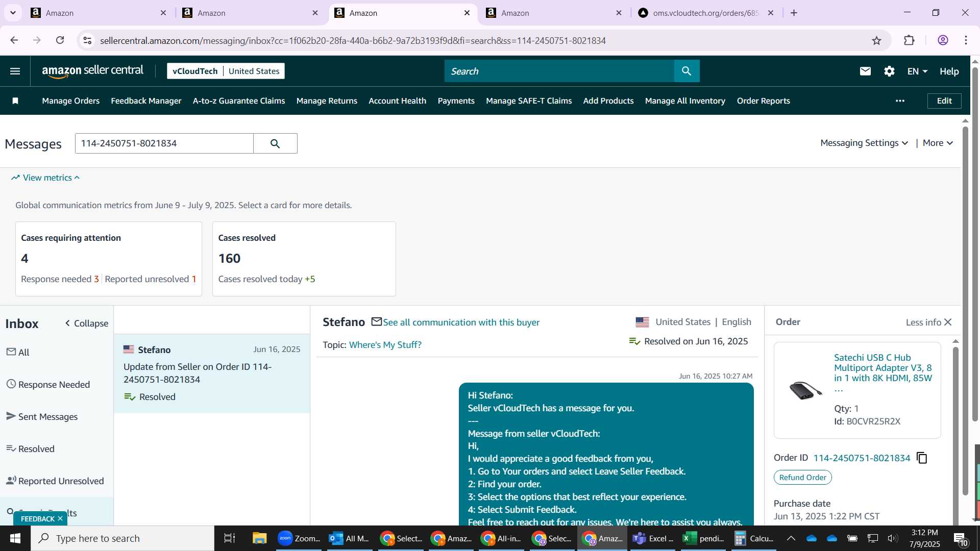Open the three-dot more navigation items
The height and width of the screenshot is (551, 980).
900,101
